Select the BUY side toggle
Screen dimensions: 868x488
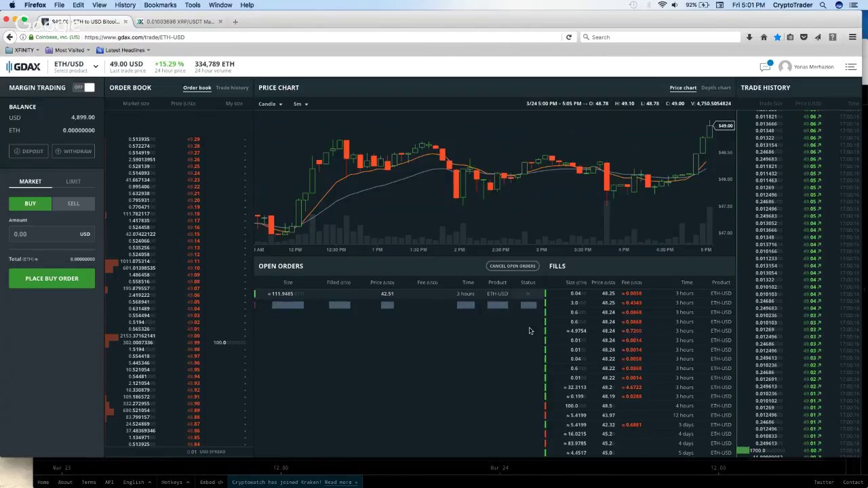(x=30, y=203)
